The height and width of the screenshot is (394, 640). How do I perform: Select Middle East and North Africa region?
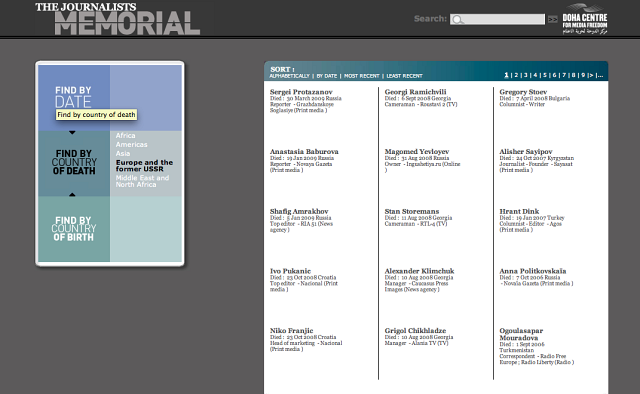tap(142, 181)
